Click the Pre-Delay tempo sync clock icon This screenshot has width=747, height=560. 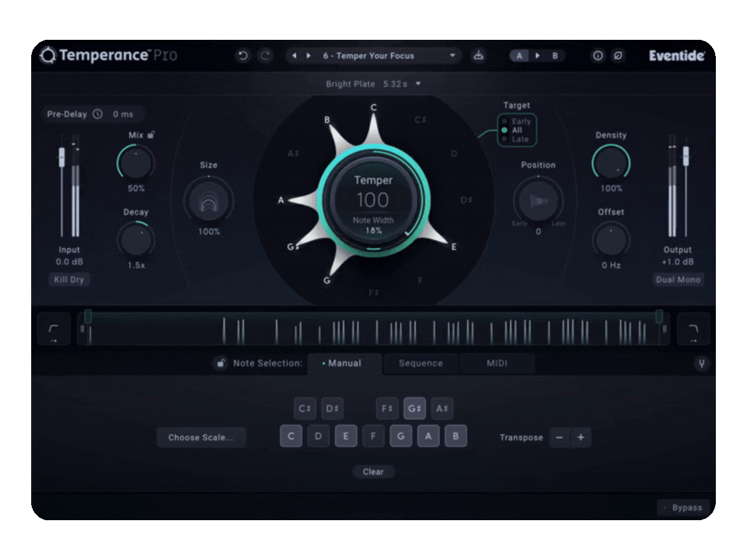pyautogui.click(x=98, y=114)
